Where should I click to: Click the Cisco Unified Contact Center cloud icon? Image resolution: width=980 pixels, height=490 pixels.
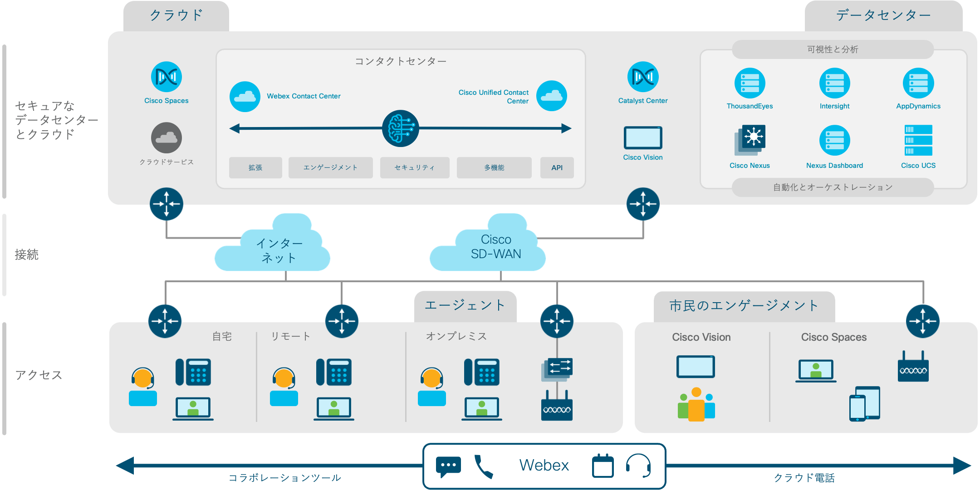click(x=552, y=96)
